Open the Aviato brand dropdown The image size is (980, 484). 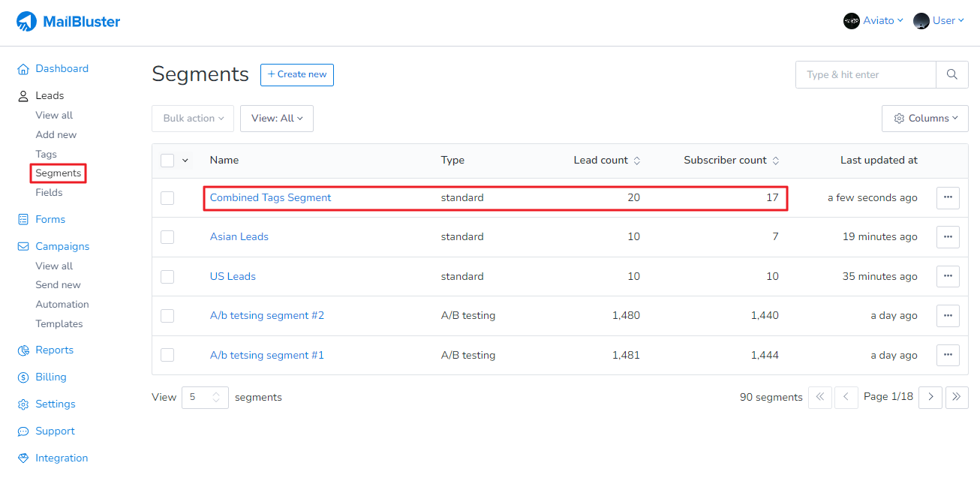click(873, 21)
